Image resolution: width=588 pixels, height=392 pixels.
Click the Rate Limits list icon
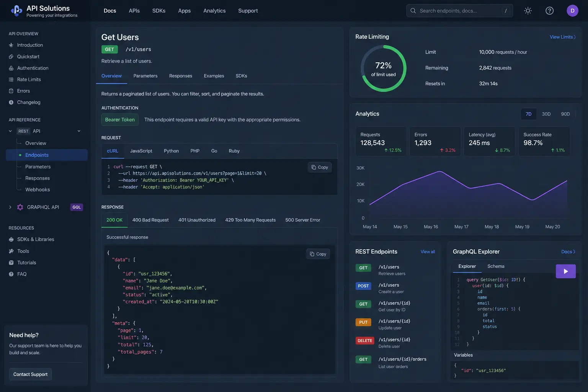11,80
